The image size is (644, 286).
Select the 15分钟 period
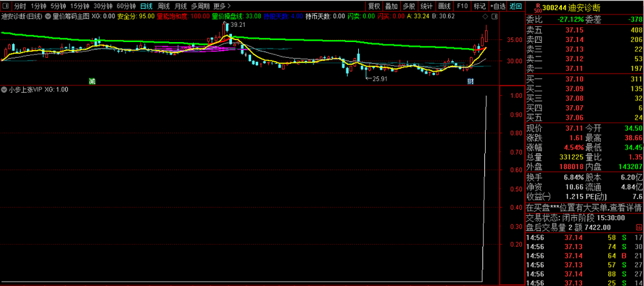point(80,6)
